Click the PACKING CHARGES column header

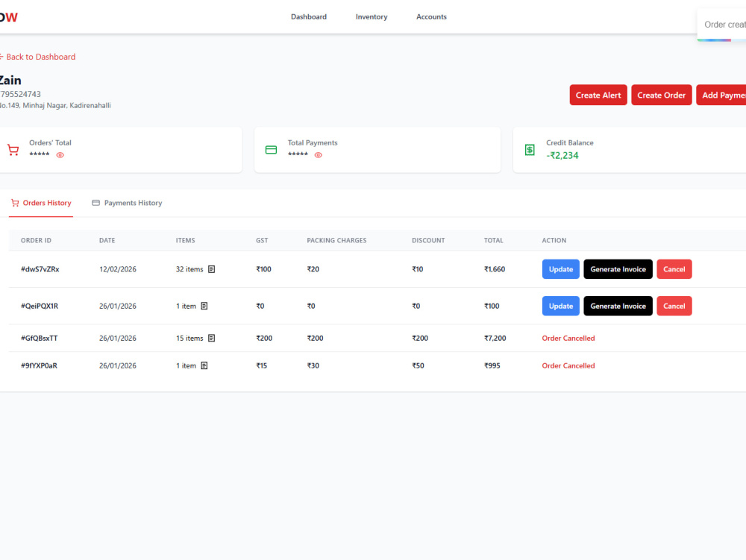(336, 241)
